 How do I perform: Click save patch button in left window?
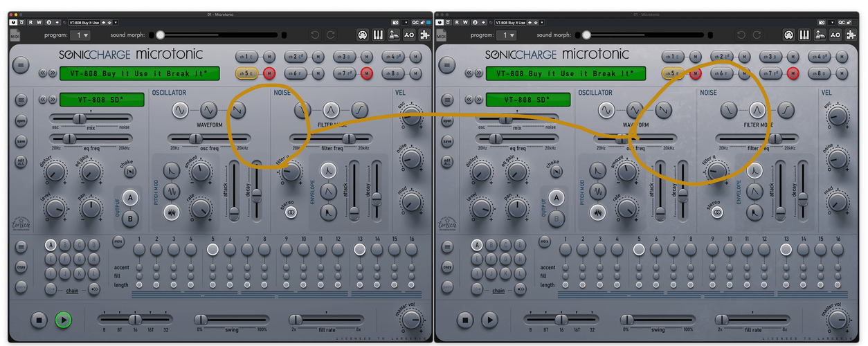pyautogui.click(x=21, y=142)
